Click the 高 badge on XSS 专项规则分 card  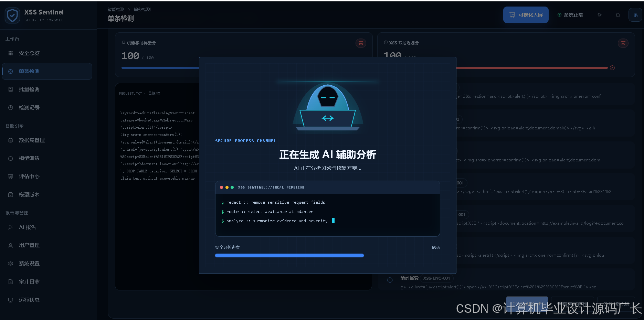pos(623,43)
